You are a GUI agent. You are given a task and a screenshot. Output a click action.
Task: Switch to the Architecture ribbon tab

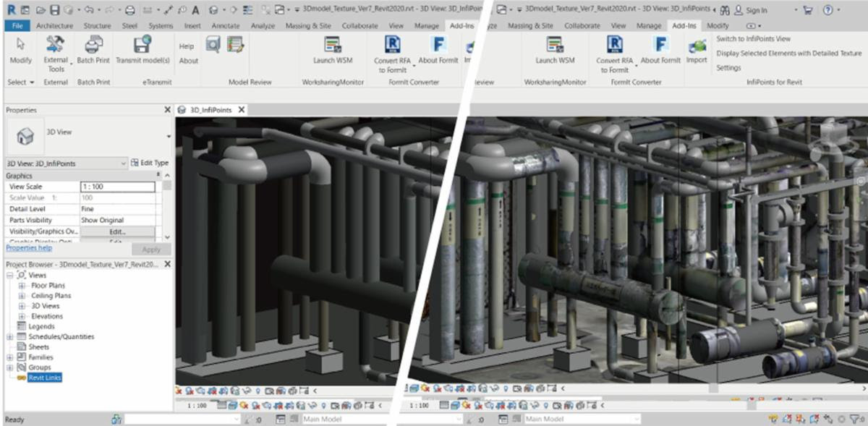tap(54, 25)
